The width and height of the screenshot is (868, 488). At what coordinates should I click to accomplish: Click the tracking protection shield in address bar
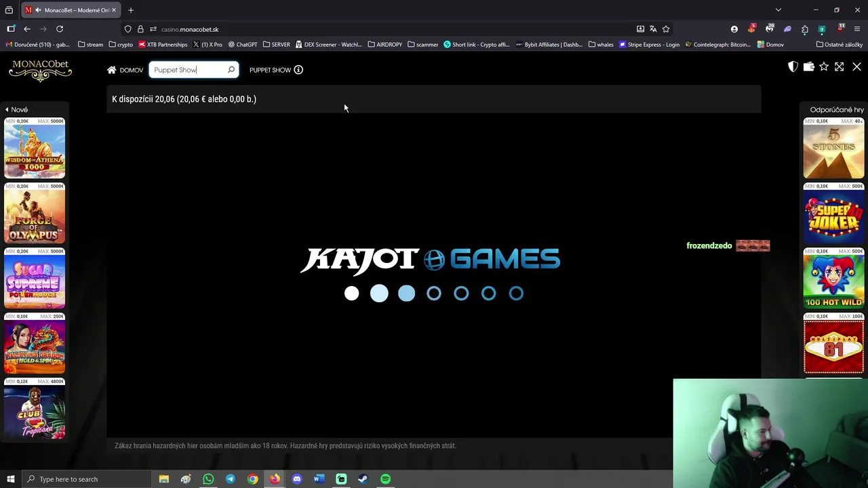click(127, 29)
